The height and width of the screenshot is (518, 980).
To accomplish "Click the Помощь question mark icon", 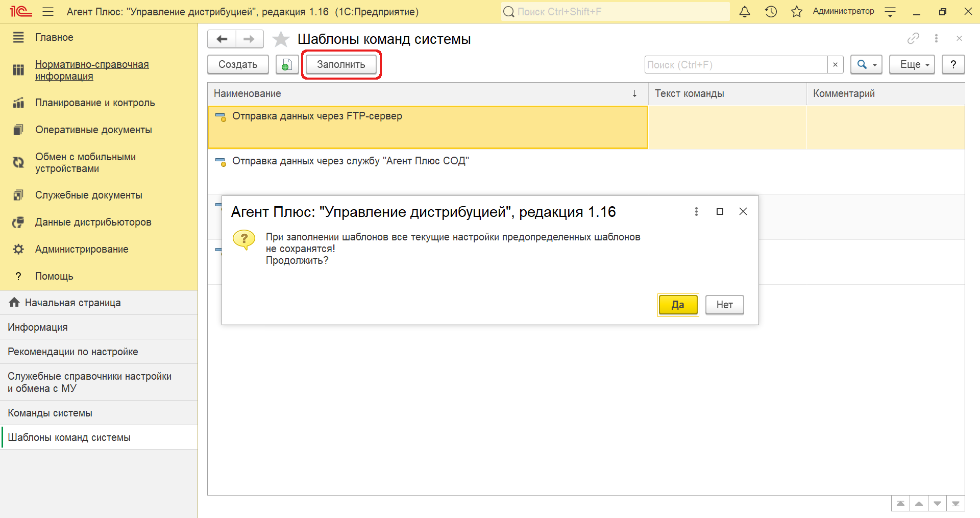I will (x=18, y=276).
